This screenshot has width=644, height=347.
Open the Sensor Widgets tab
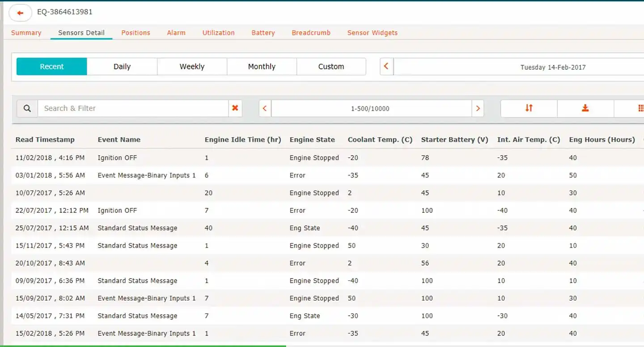coord(372,33)
